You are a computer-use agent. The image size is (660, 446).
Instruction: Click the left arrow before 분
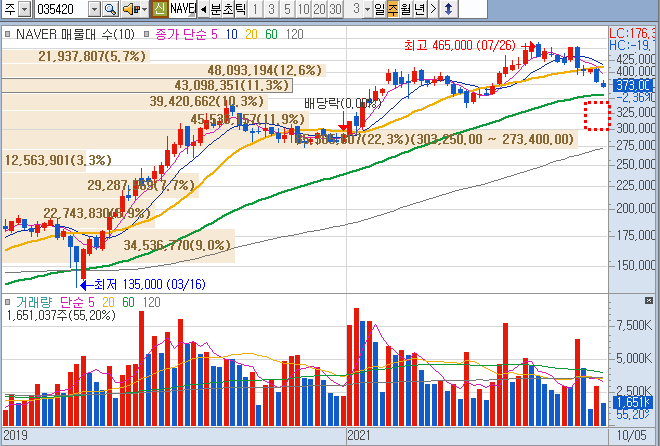point(203,9)
